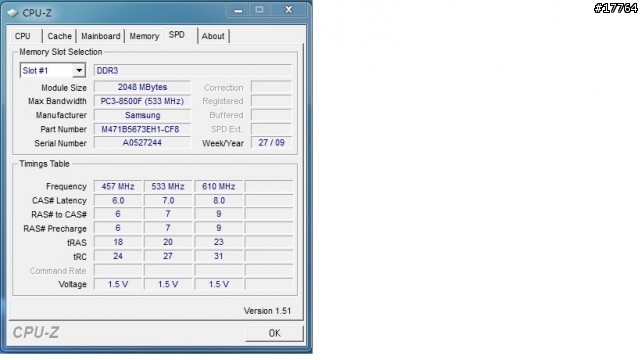Screen dimensions: 640x360
Task: Click the RAS# Precharge label
Action: [x=55, y=229]
